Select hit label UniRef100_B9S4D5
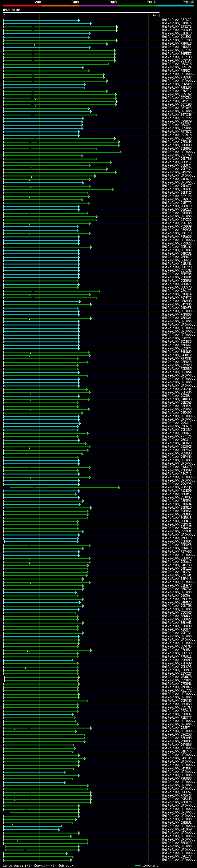The width and height of the screenshot is (197, 868). [177, 30]
